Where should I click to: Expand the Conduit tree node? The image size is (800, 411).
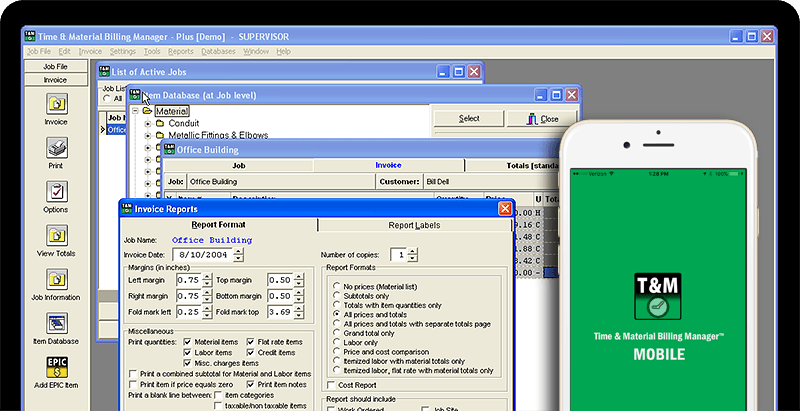click(147, 123)
